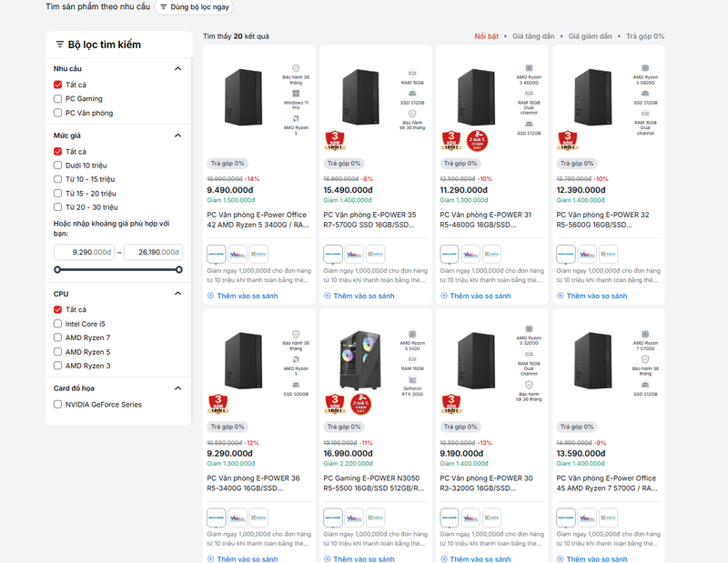Collapse the Nhu cầu filter section
This screenshot has height=563, width=728.
click(x=177, y=69)
